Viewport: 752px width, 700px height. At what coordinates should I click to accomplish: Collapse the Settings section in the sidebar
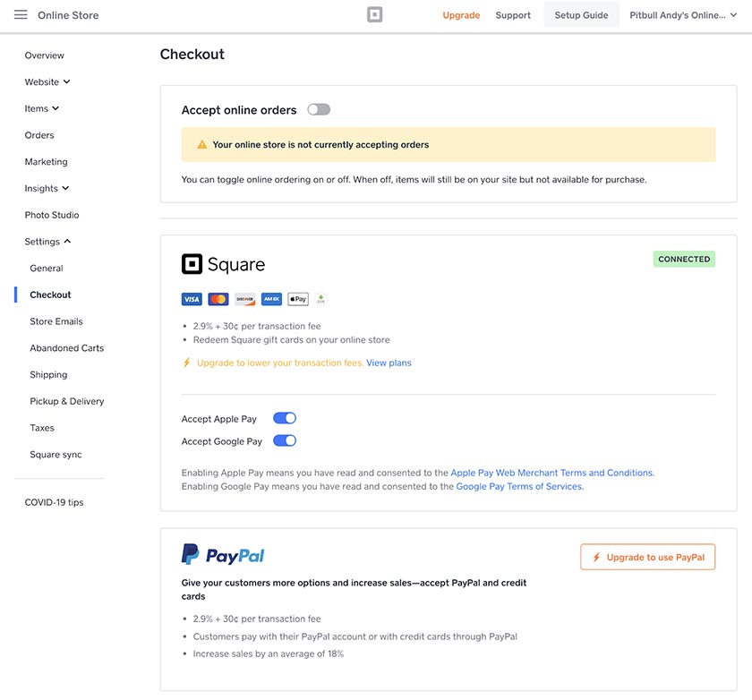coord(47,241)
